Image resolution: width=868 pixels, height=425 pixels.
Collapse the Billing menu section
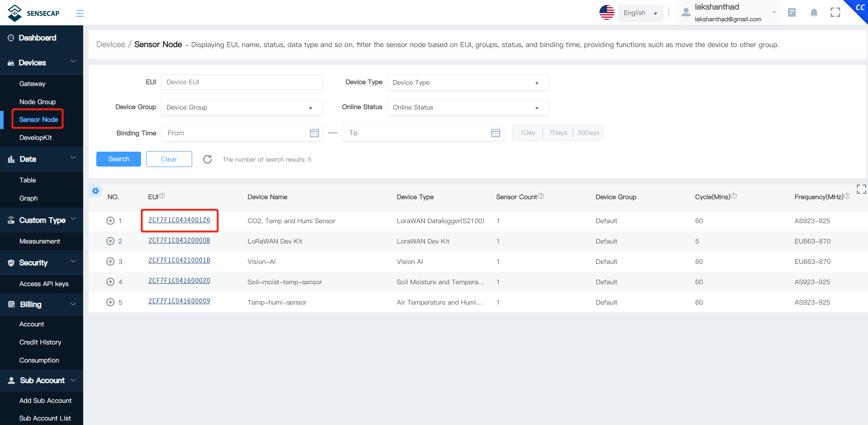pos(42,305)
